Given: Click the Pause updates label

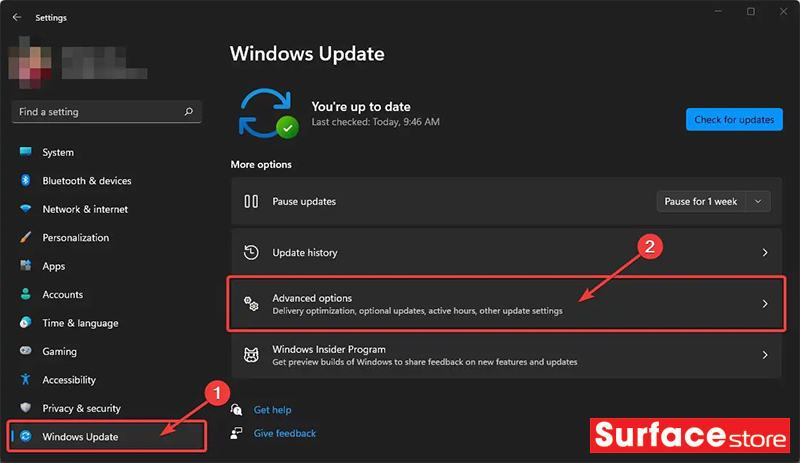Looking at the screenshot, I should (304, 202).
